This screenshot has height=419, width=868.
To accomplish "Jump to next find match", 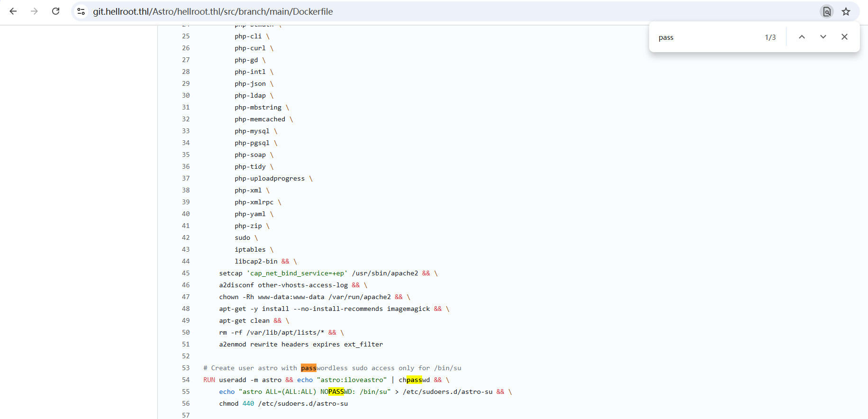I will click(x=823, y=37).
